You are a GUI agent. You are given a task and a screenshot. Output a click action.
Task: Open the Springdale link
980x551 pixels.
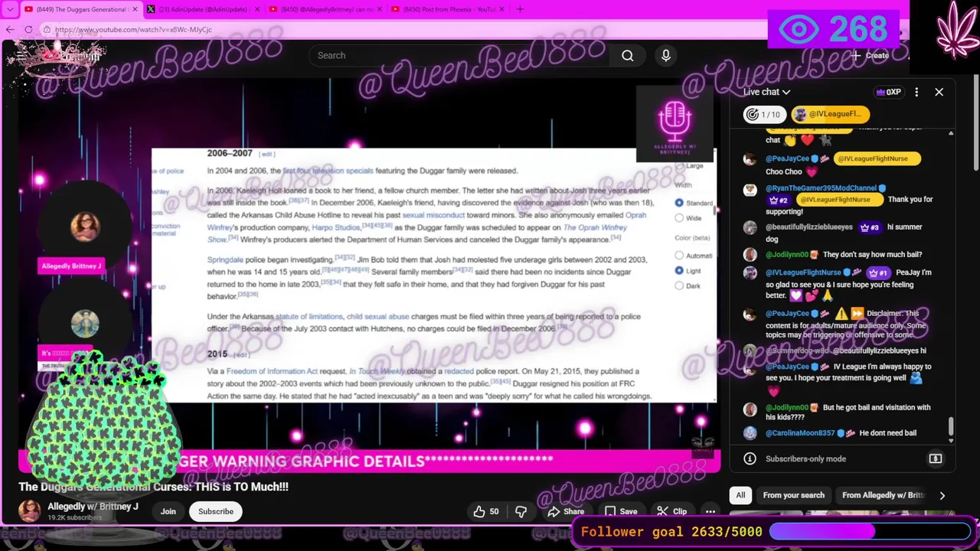[x=225, y=259]
